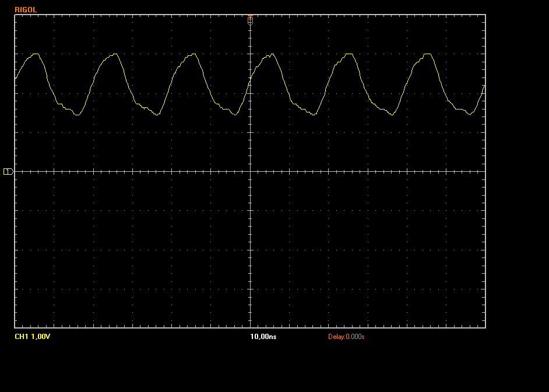Click the fifth waveform peak from the left
Image resolution: width=549 pixels, height=392 pixels.
[x=350, y=54]
